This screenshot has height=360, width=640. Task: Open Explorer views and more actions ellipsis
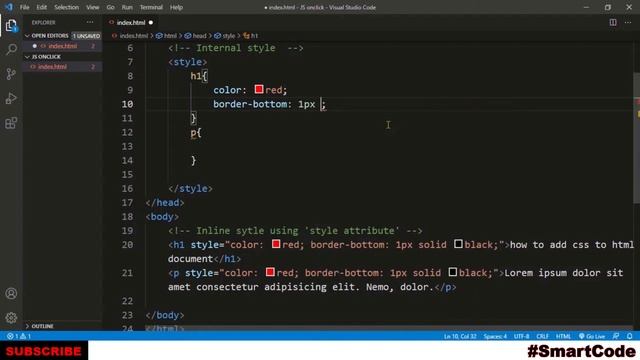pos(90,22)
